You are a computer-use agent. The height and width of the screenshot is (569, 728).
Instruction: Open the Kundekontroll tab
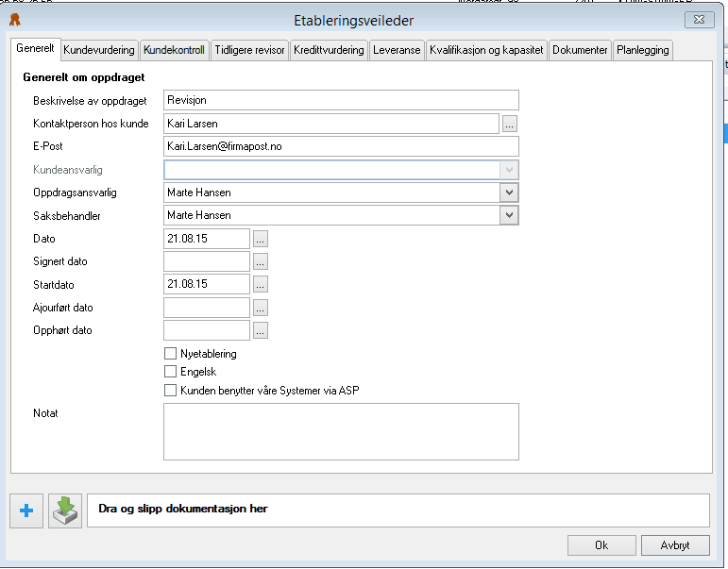174,50
